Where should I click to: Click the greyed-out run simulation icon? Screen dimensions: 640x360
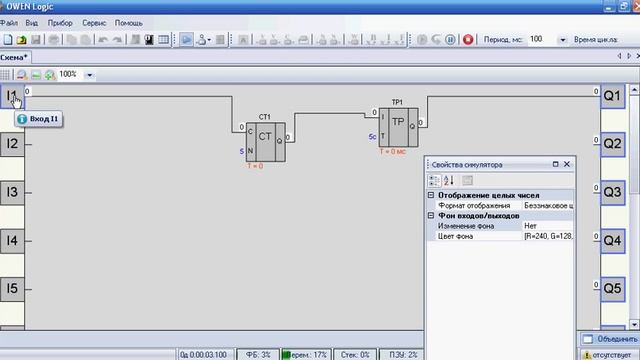pos(422,40)
